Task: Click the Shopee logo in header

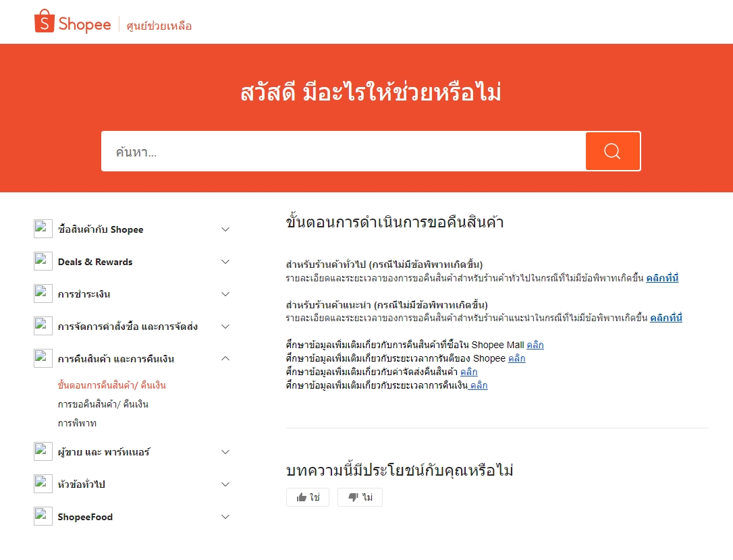Action: (x=72, y=22)
